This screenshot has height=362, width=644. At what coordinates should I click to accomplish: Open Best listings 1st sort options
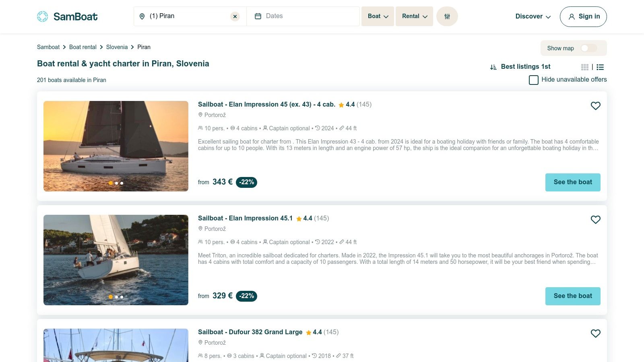[x=520, y=67]
